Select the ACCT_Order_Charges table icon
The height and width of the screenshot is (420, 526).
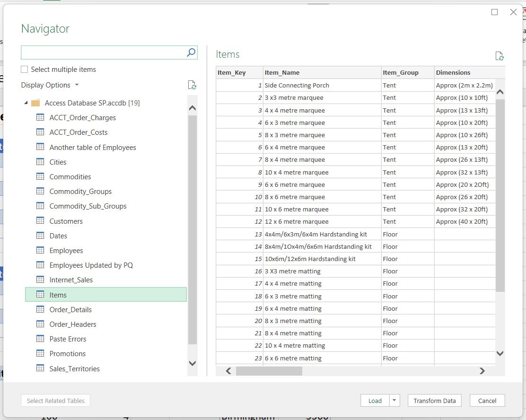pos(40,117)
